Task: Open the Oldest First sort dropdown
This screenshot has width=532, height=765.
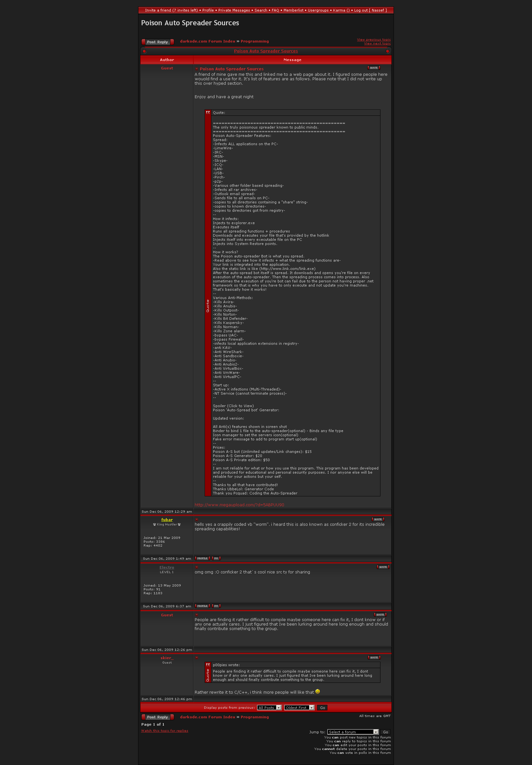Action: 299,708
